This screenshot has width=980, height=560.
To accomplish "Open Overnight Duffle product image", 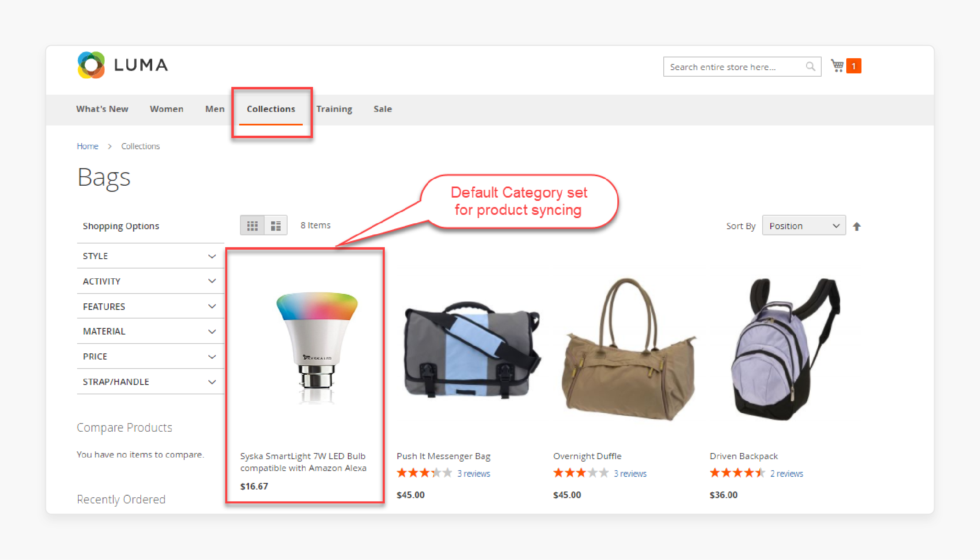I will coord(629,349).
